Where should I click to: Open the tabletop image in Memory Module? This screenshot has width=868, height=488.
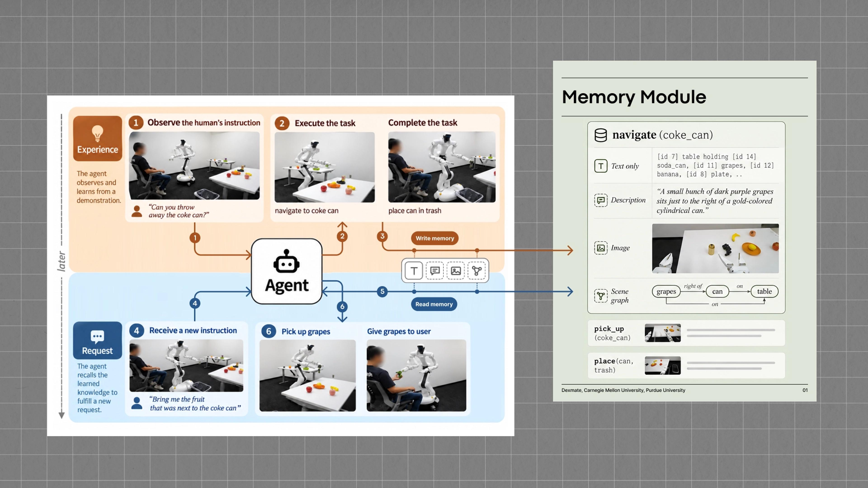click(715, 248)
